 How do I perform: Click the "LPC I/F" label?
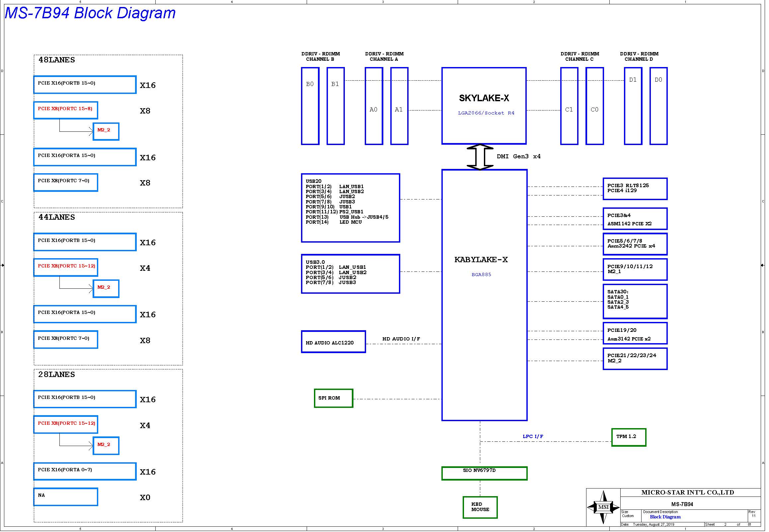tap(533, 436)
